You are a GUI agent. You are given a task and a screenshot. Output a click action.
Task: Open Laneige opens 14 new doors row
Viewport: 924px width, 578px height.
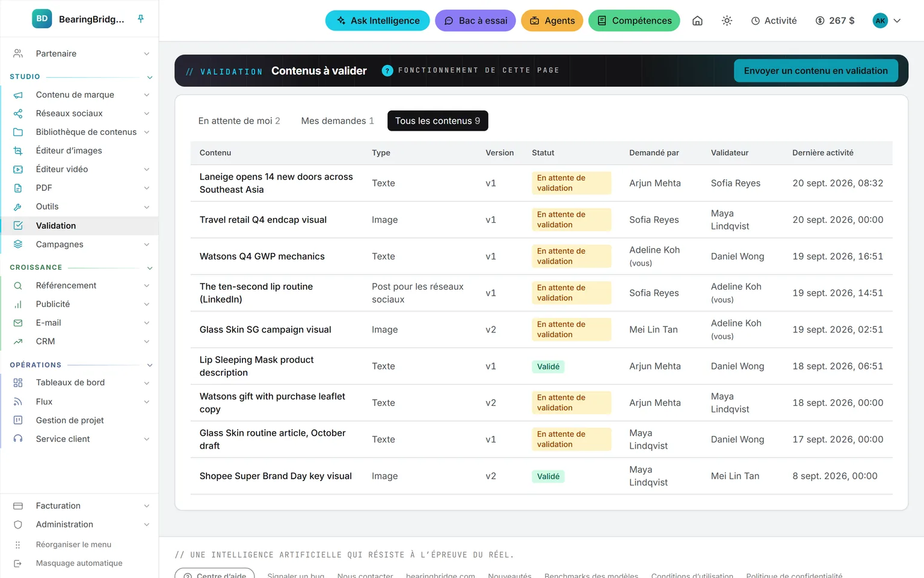point(541,183)
